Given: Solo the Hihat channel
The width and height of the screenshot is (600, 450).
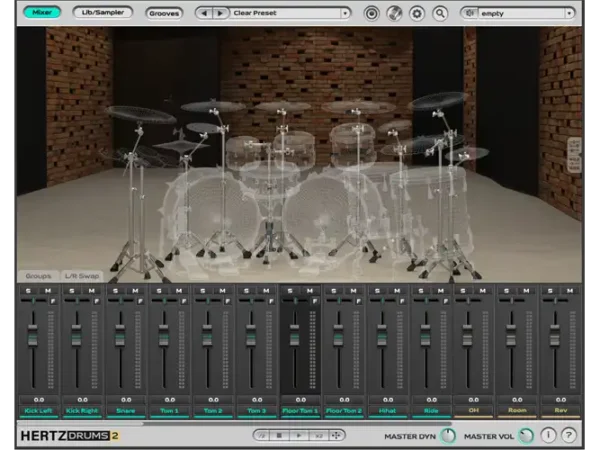Looking at the screenshot, I should (x=377, y=291).
